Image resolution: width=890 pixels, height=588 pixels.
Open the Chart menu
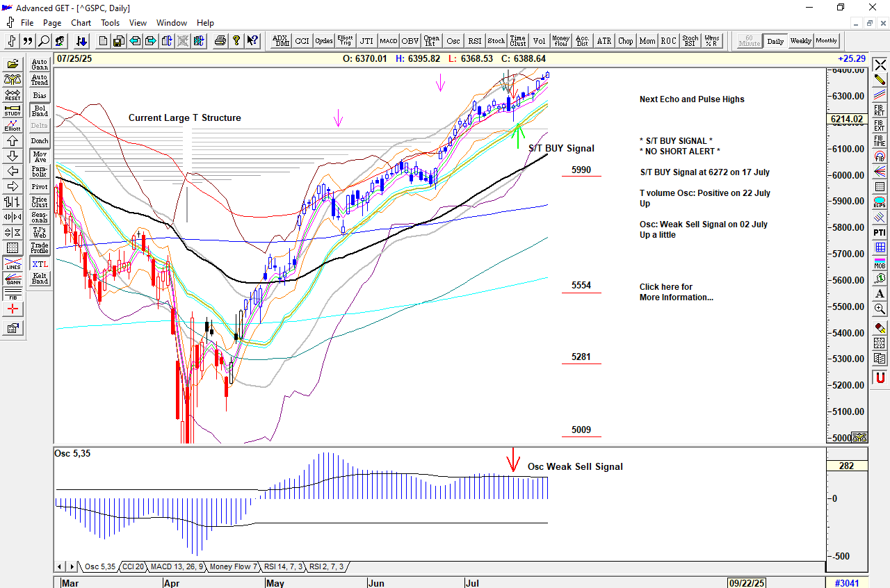point(81,22)
